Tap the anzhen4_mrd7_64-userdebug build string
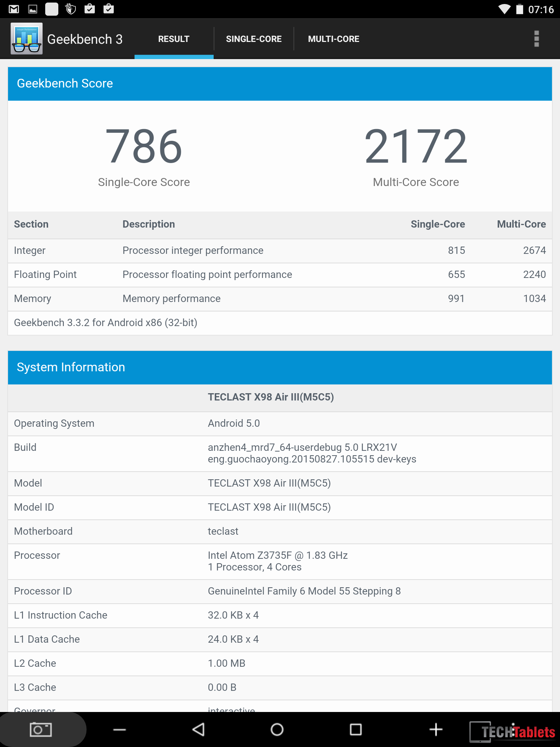Screen dimensions: 560x747 [x=312, y=453]
